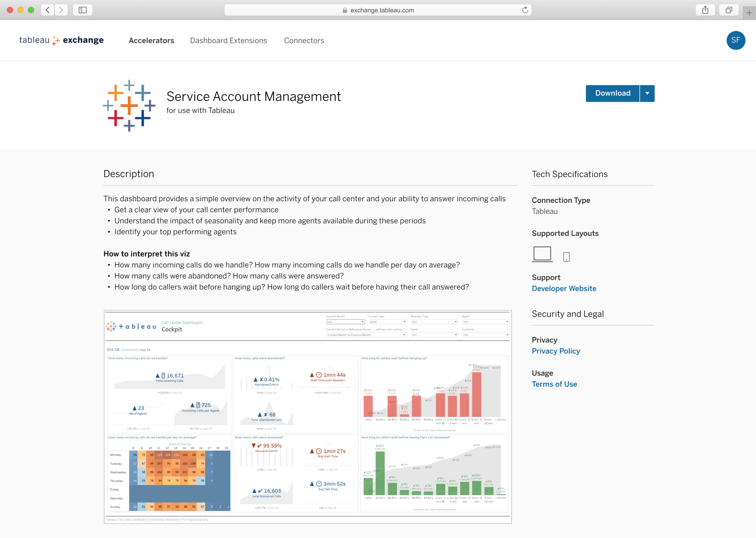Reload the page using refresh icon
This screenshot has height=538, width=756.
[525, 10]
